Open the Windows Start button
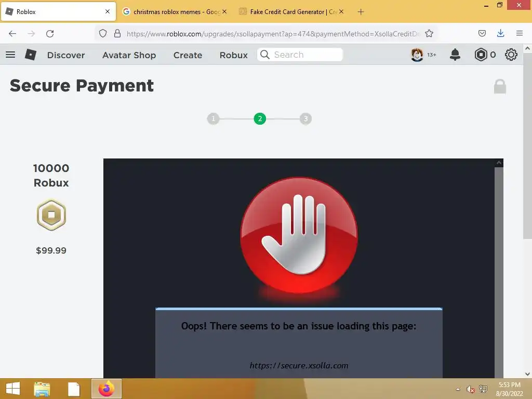This screenshot has height=399, width=532. pyautogui.click(x=13, y=389)
